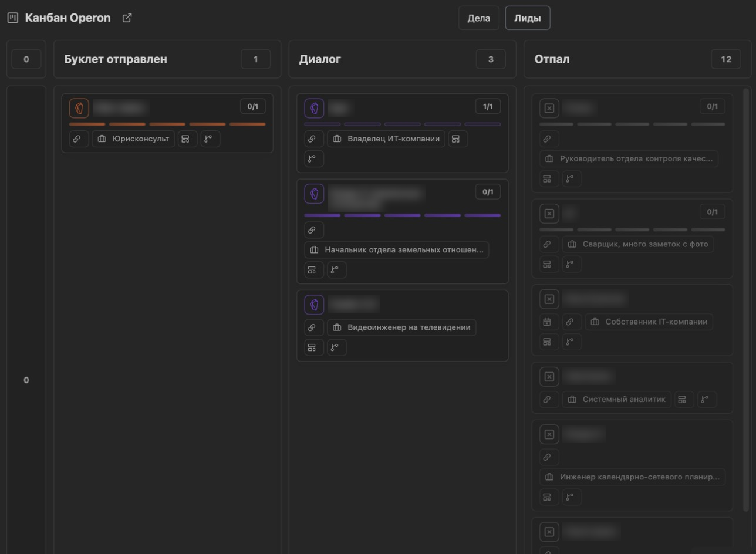Click the link icon on Начальник отдела земельных card
Screen dimensions: 756x554
point(314,230)
